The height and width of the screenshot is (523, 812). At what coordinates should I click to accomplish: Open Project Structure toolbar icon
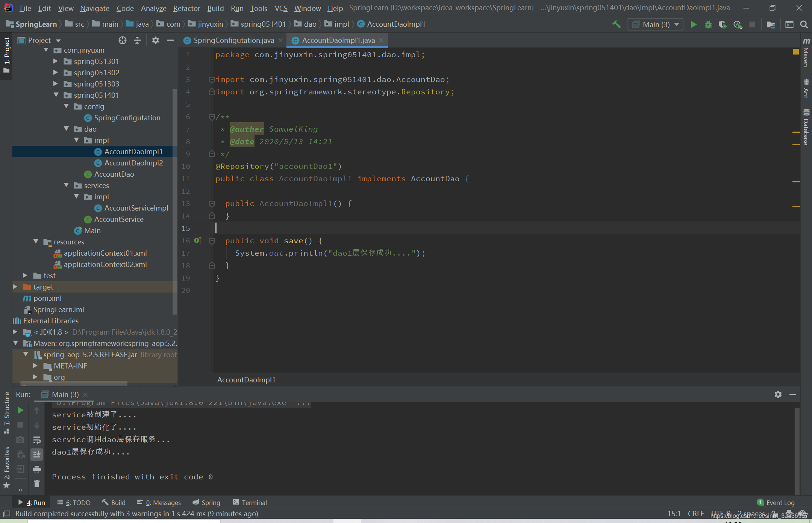[771, 24]
